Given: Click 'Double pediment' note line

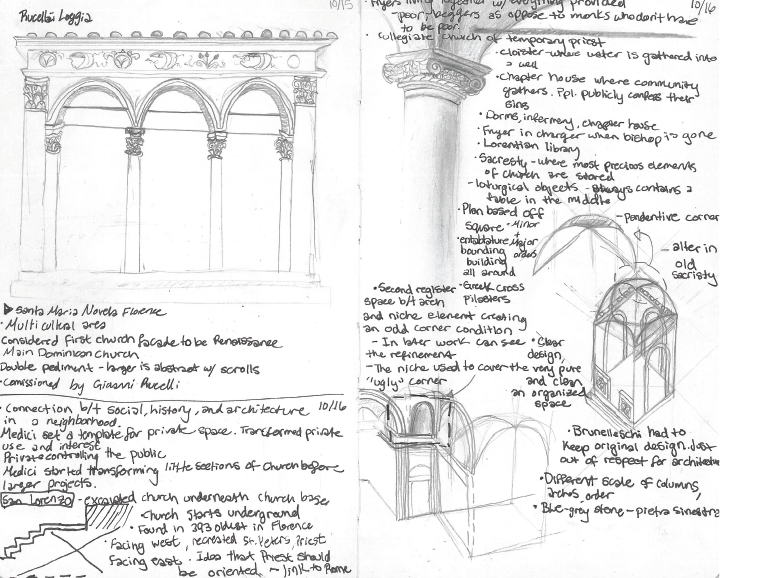Looking at the screenshot, I should click(x=130, y=368).
